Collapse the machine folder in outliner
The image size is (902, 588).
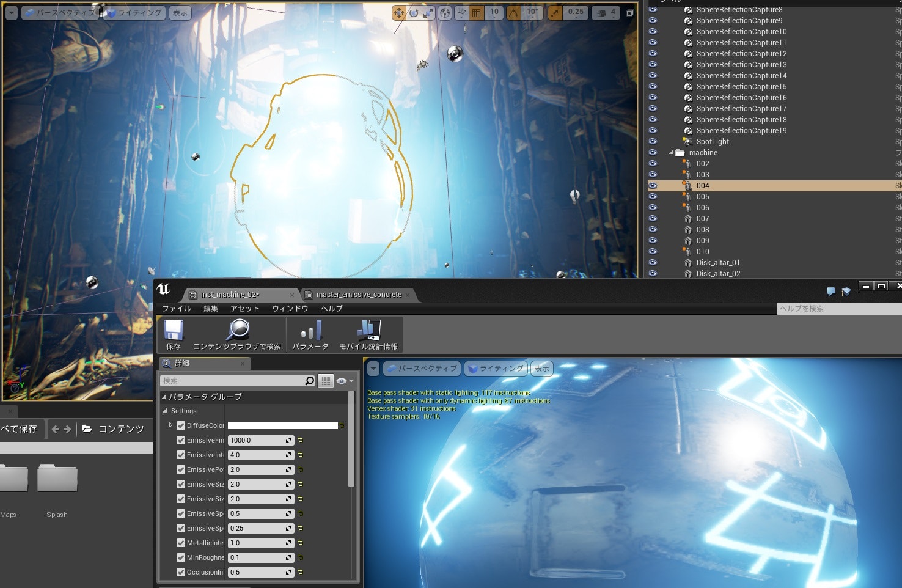click(x=672, y=153)
